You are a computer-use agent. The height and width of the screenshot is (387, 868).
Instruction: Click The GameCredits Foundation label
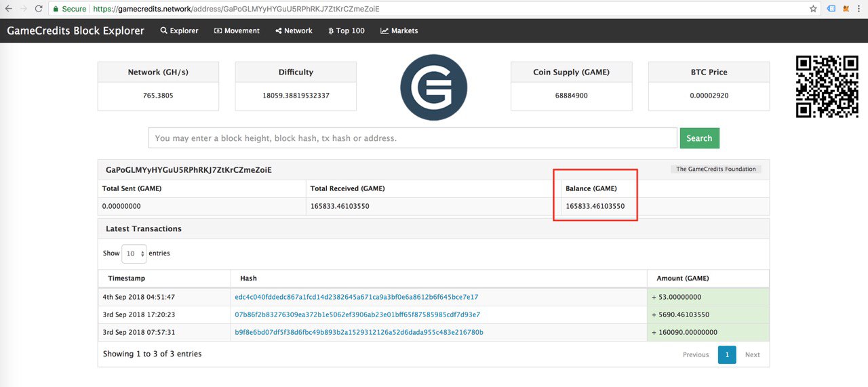coord(716,169)
